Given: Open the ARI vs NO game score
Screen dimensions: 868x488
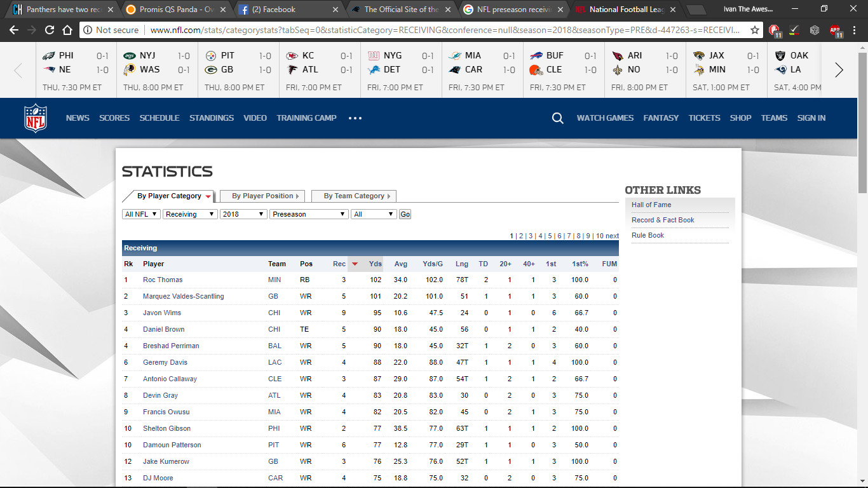Looking at the screenshot, I should click(x=645, y=70).
